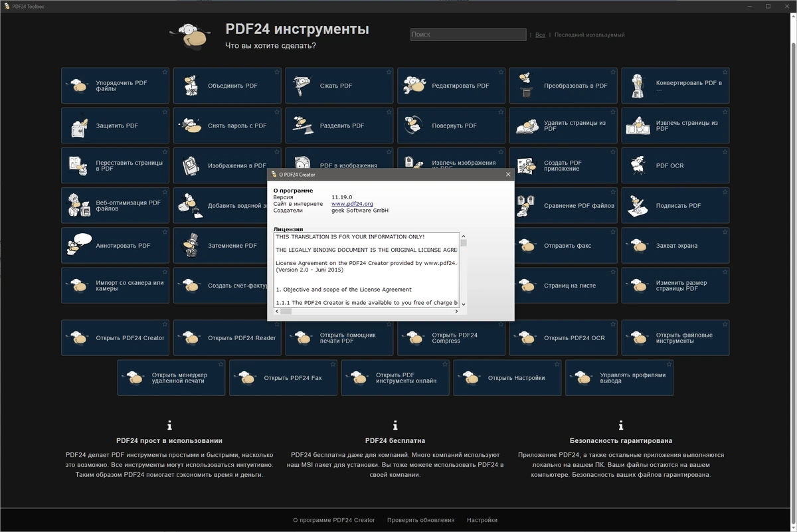797x532 pixels.
Task: Click the license scrollbar up arrow
Action: 464,236
